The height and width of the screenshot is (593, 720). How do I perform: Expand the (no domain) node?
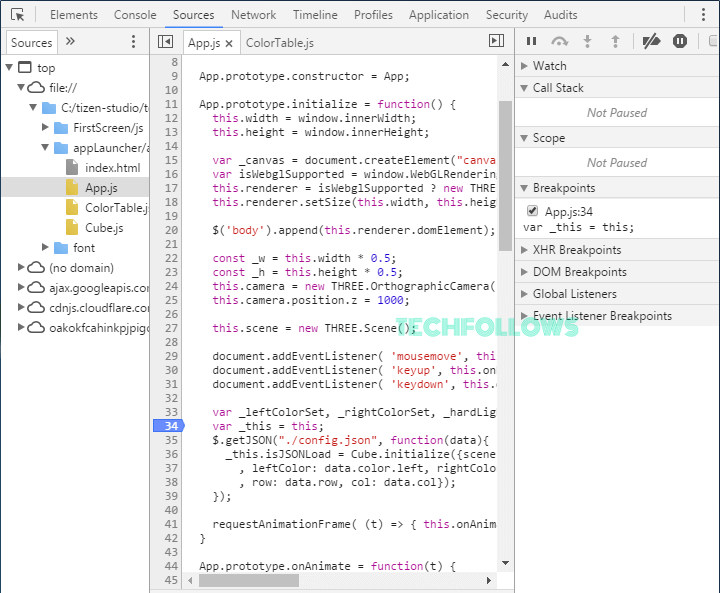[x=21, y=267]
